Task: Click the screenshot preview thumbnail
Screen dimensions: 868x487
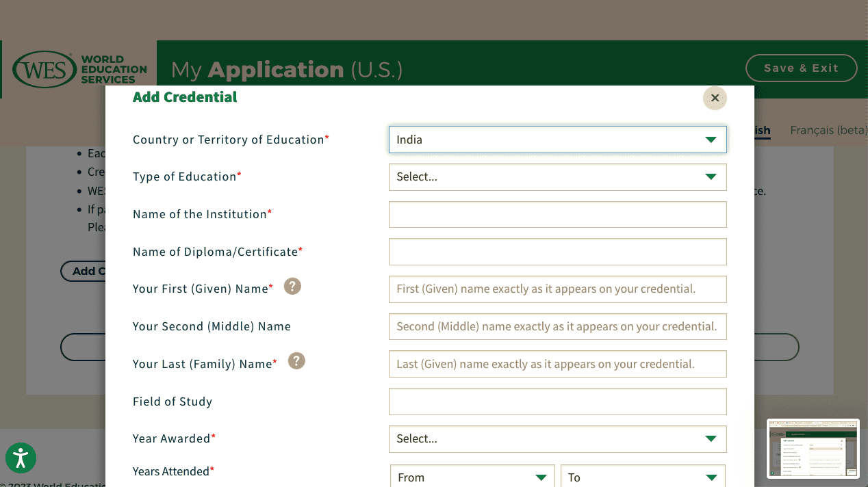Action: coord(813,449)
